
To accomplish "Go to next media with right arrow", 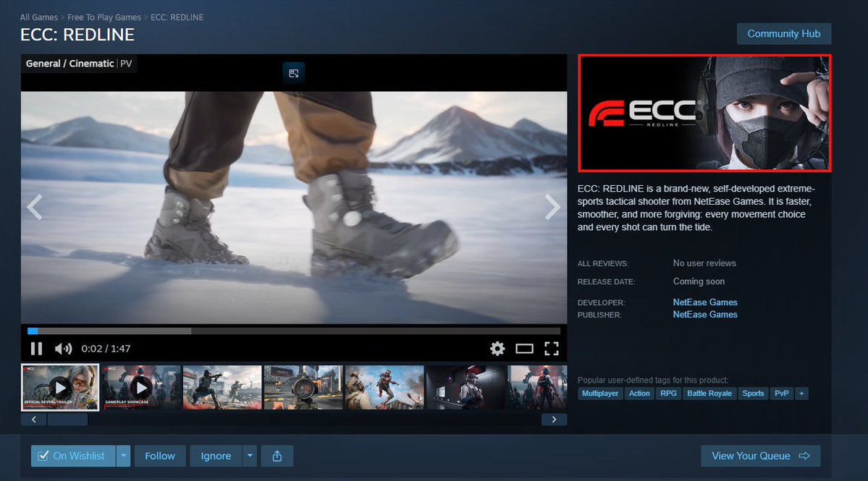I will click(x=552, y=208).
